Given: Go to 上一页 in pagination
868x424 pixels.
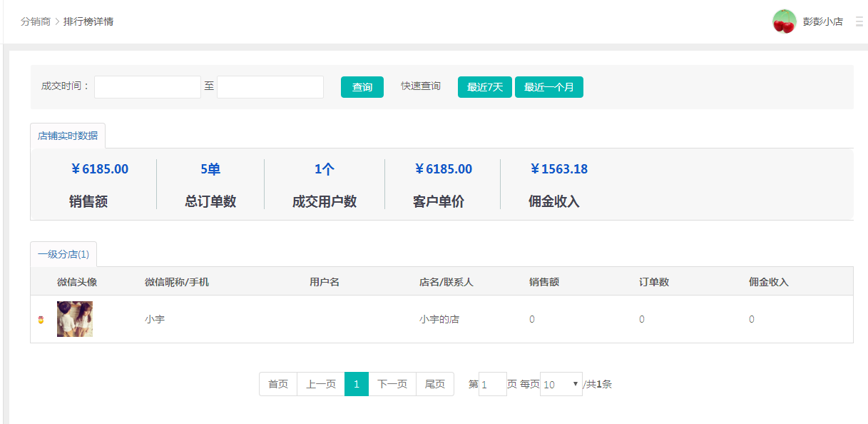Looking at the screenshot, I should pyautogui.click(x=321, y=384).
